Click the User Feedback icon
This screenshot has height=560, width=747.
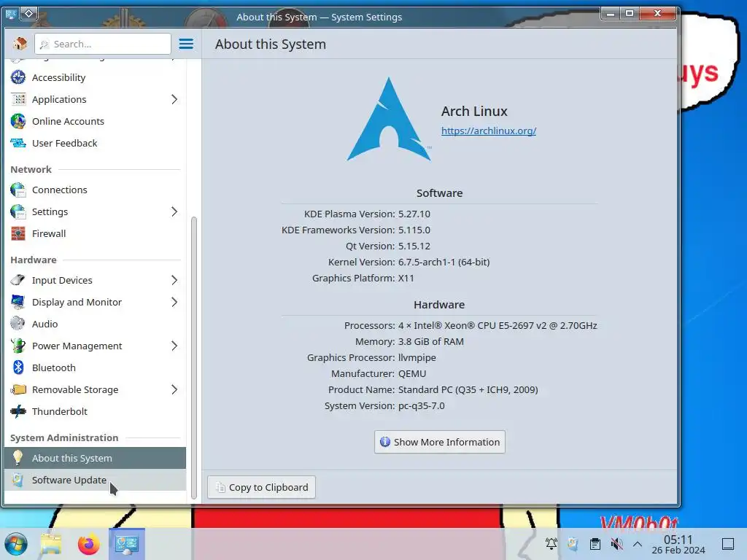pos(18,143)
